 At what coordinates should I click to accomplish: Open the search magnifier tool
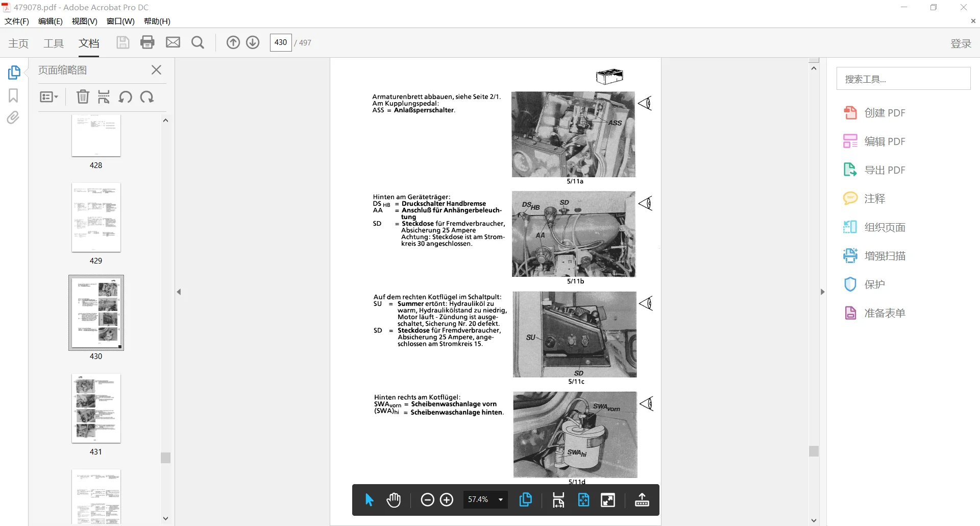coord(198,42)
